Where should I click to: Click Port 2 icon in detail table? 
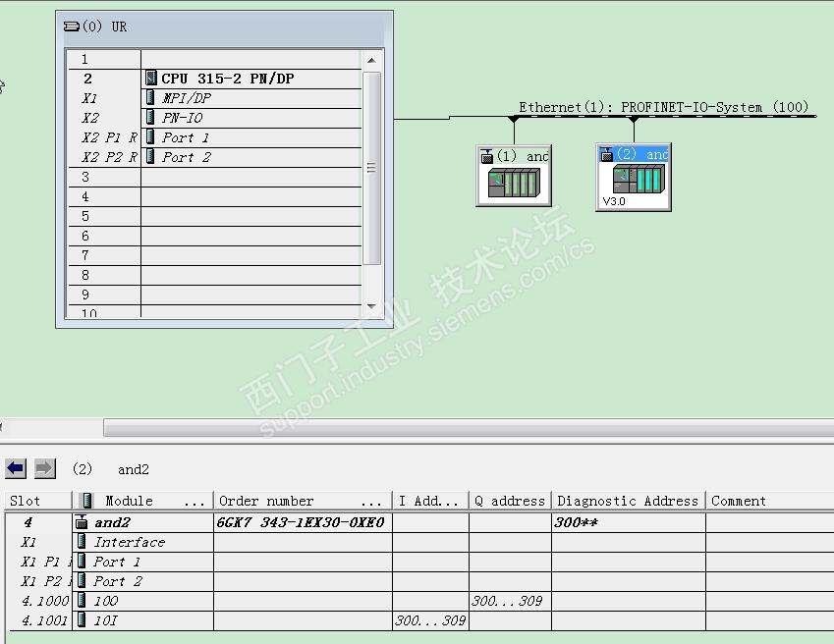82,581
